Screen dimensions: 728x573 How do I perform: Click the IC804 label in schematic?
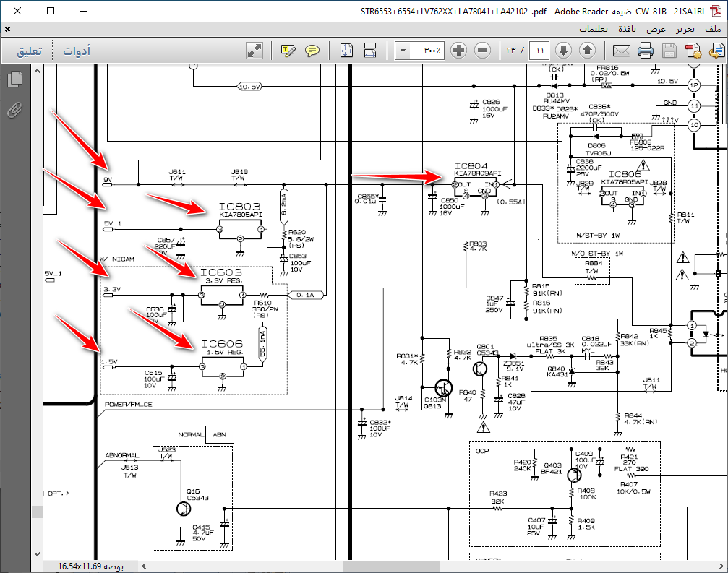(x=471, y=166)
